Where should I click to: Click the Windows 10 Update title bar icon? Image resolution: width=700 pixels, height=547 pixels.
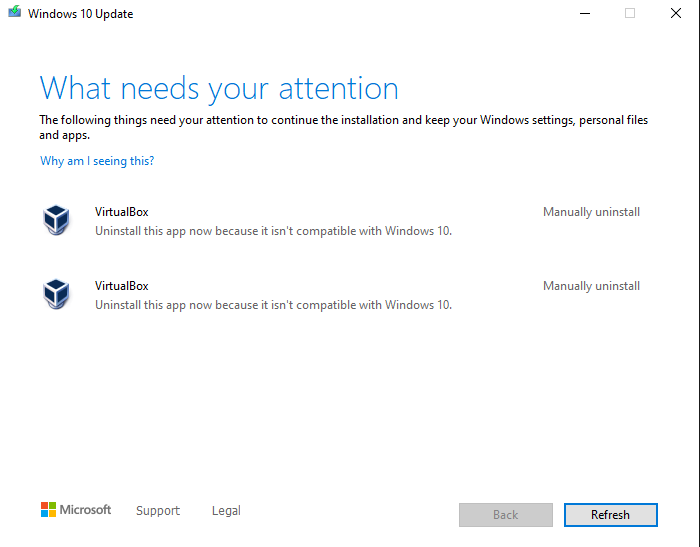[14, 12]
